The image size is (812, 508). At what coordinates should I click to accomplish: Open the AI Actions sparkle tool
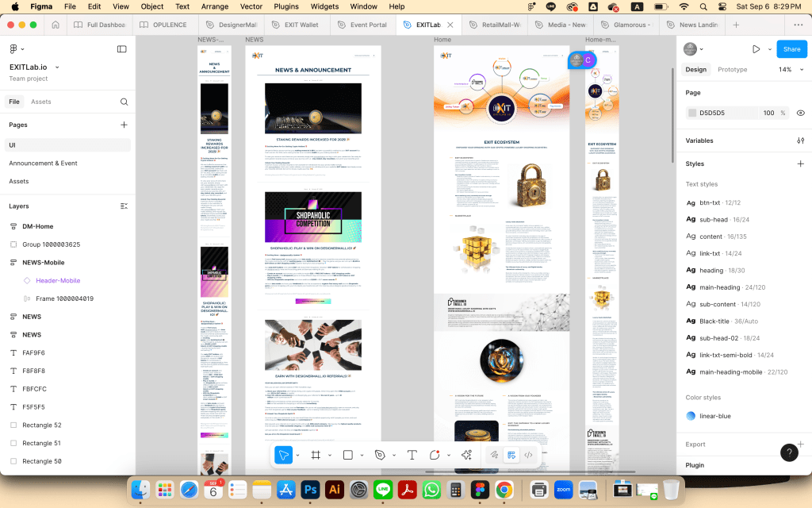pos(466,455)
